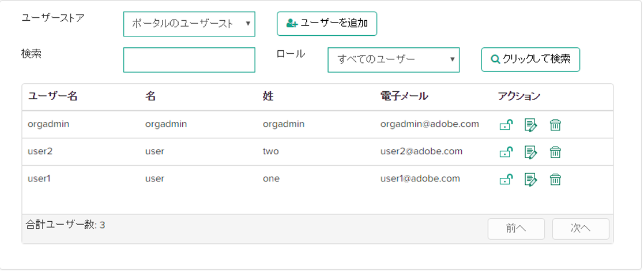Viewport: 644px width, 272px height.
Task: Select the user1 username row cell
Action: click(40, 179)
